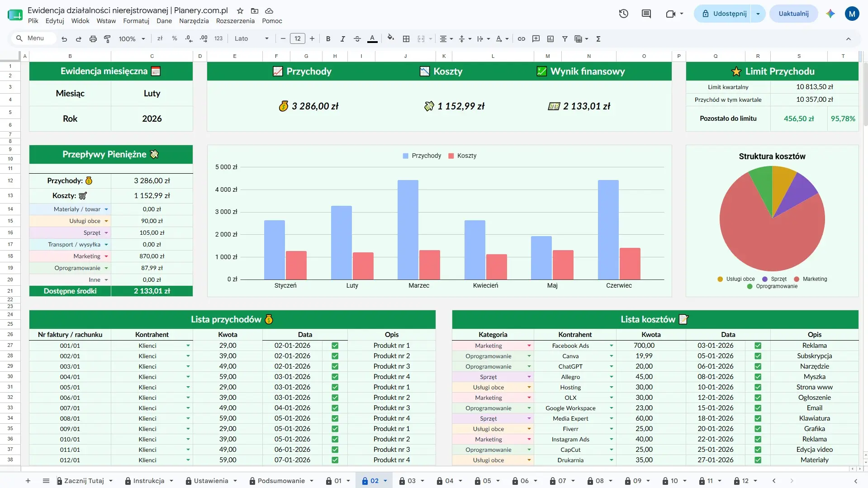
Task: Print the spreadsheet with printer icon
Action: click(93, 39)
